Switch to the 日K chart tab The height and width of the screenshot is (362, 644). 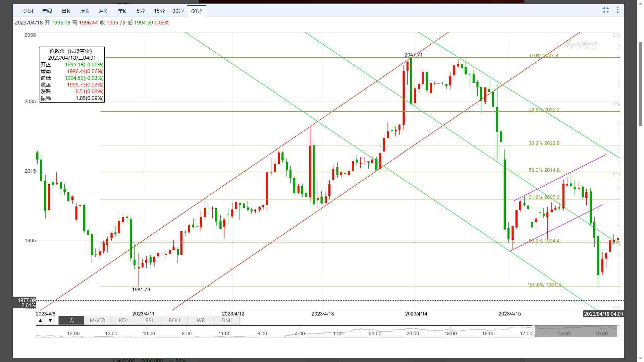pyautogui.click(x=66, y=11)
